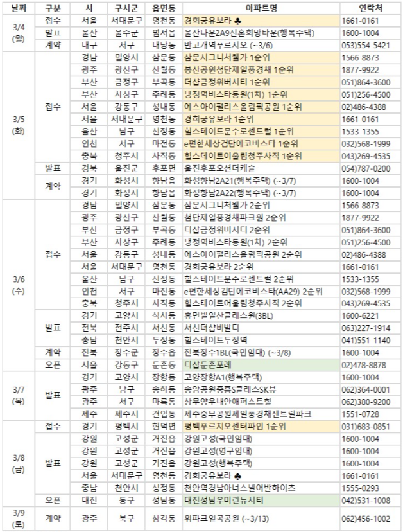The image size is (403, 532).
Task: Click 강원고성(행복주택) apartment name
Action: point(218,463)
